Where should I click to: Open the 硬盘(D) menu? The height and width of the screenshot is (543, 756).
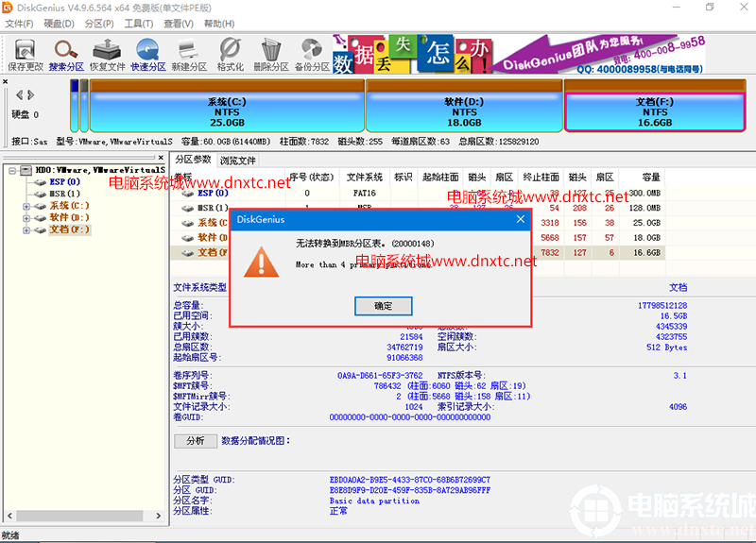coord(59,24)
